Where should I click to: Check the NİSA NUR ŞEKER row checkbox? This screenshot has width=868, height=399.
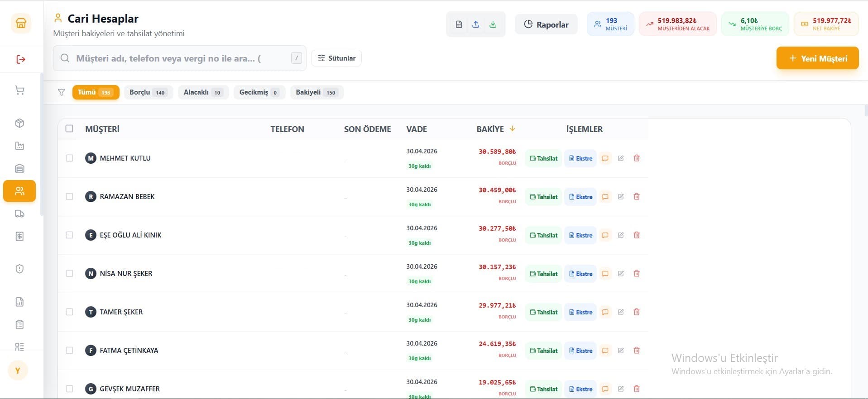tap(69, 273)
